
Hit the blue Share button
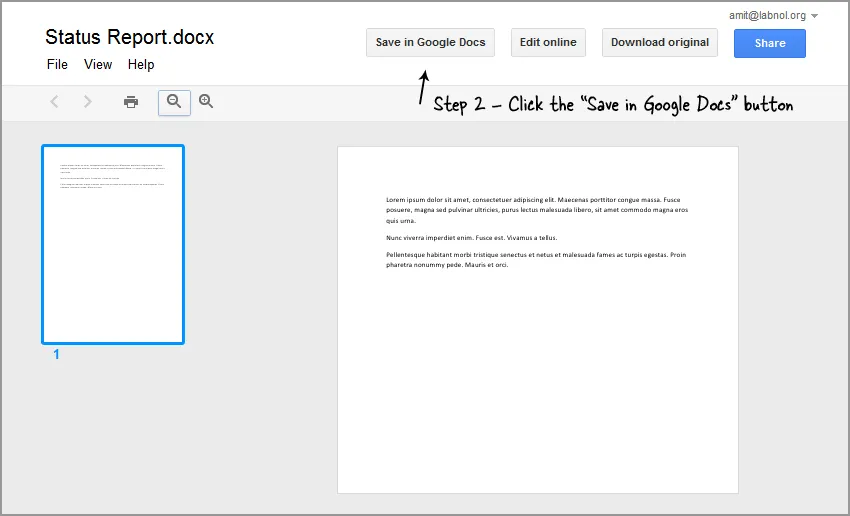769,43
